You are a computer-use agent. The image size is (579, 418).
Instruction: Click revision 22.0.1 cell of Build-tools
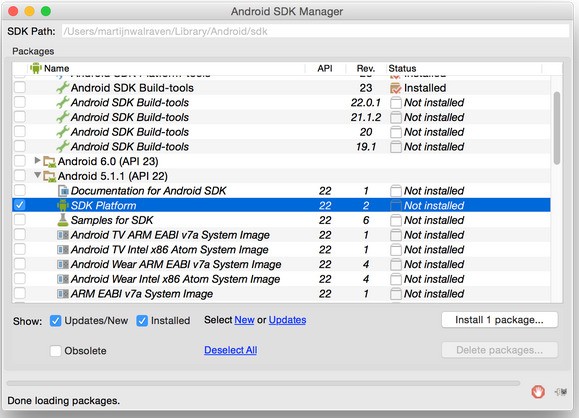366,103
